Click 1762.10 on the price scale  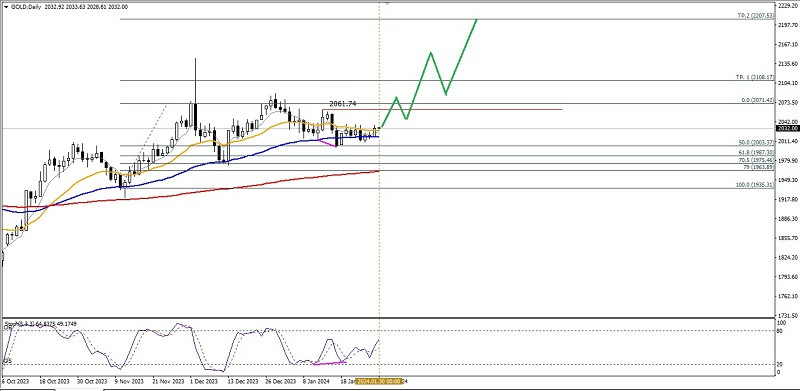point(788,296)
